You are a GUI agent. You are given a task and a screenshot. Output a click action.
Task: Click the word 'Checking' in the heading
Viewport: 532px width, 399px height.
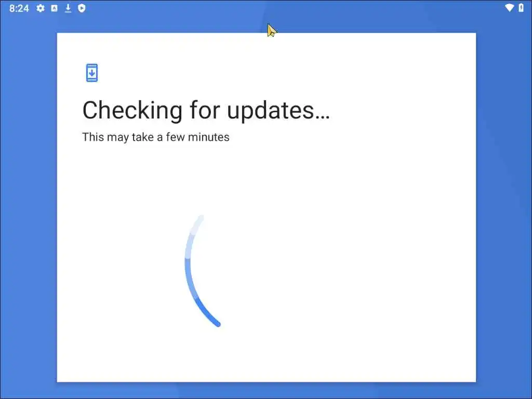click(x=132, y=111)
